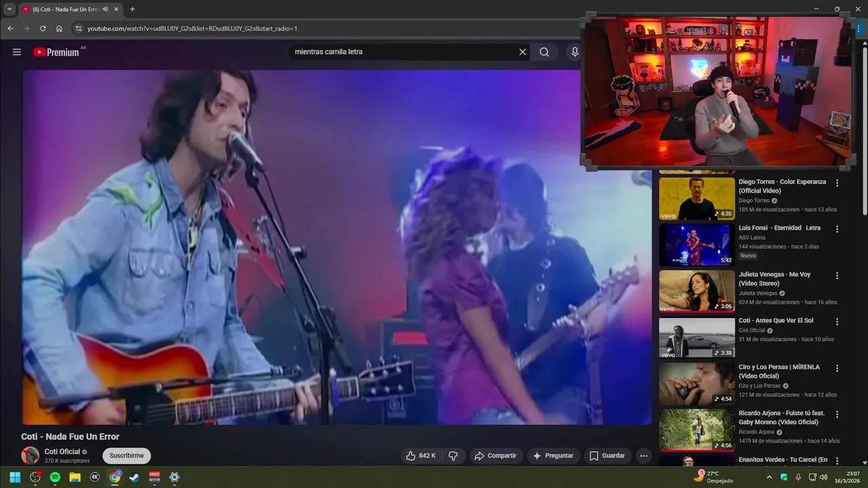The image size is (868, 488).
Task: Click 'Ricardo Arjona' channel name under video
Action: (756, 432)
